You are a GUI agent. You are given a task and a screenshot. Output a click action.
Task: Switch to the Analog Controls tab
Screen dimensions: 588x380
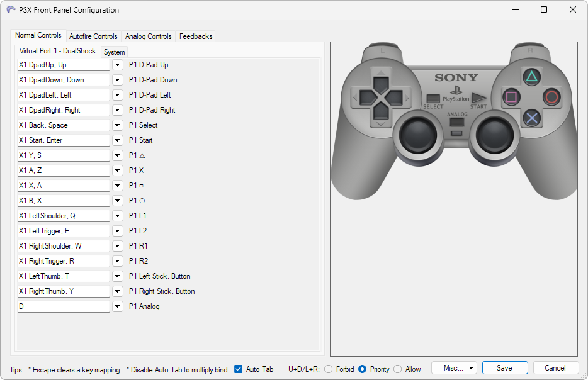[148, 36]
